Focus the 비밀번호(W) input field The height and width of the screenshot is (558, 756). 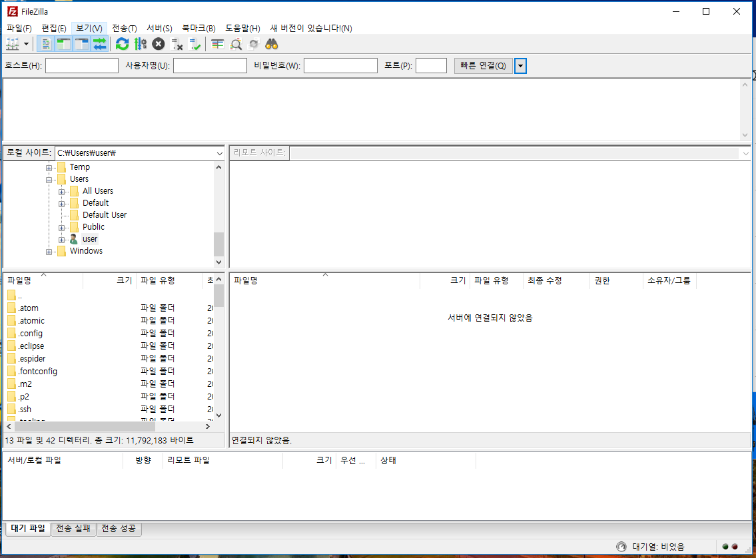[x=340, y=65]
